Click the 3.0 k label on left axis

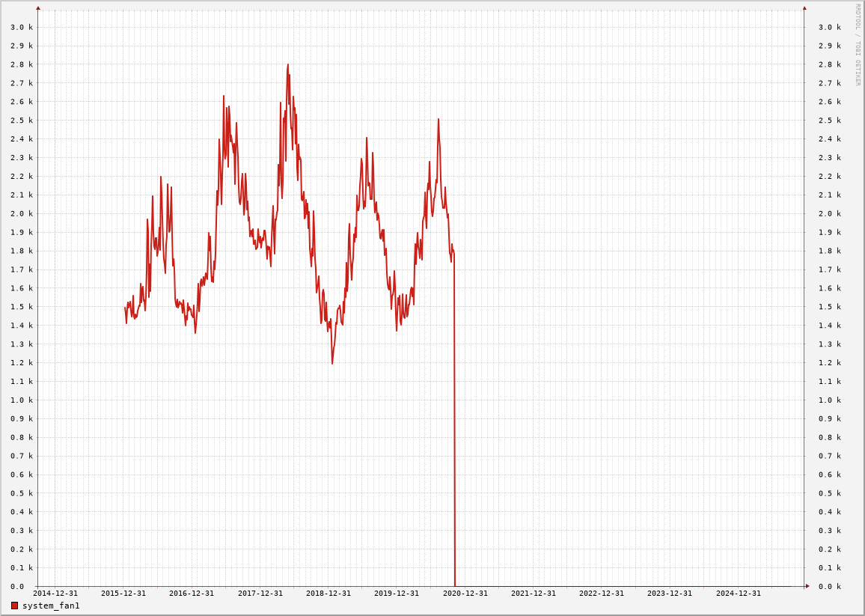tap(22, 28)
